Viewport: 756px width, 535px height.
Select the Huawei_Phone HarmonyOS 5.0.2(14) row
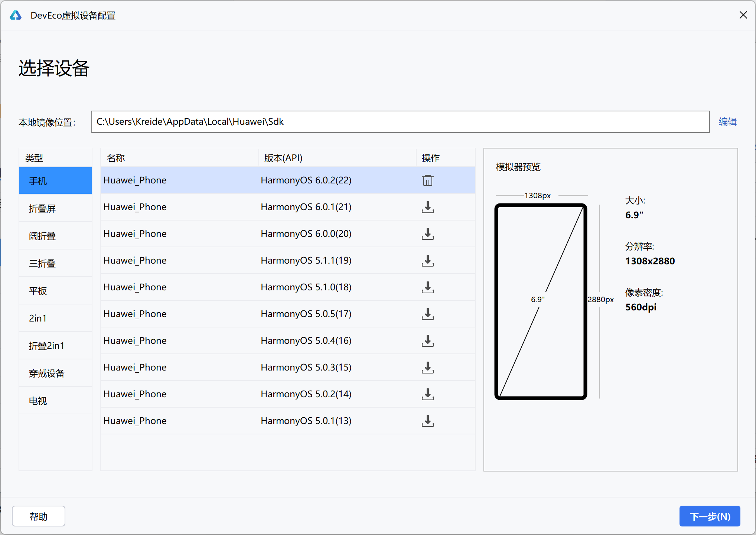coord(288,394)
